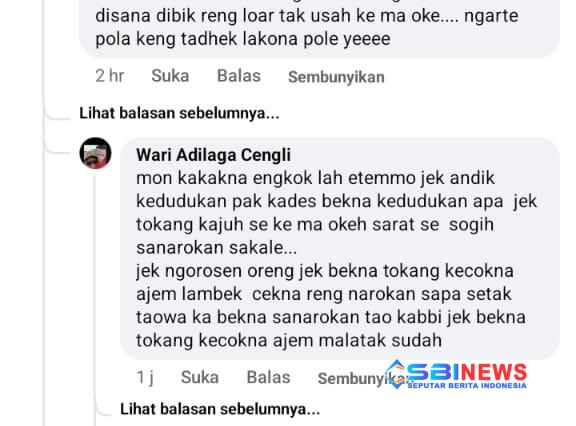Click the SBI News house-shaped logo icon

click(x=396, y=374)
